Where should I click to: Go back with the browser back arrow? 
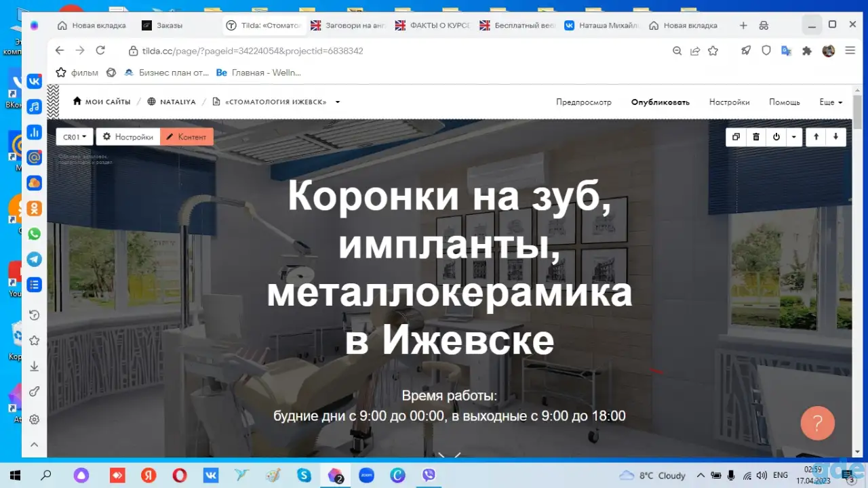click(60, 51)
